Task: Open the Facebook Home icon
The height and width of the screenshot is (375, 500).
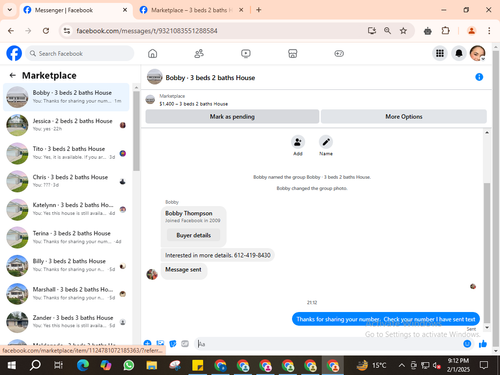Action: pyautogui.click(x=153, y=53)
